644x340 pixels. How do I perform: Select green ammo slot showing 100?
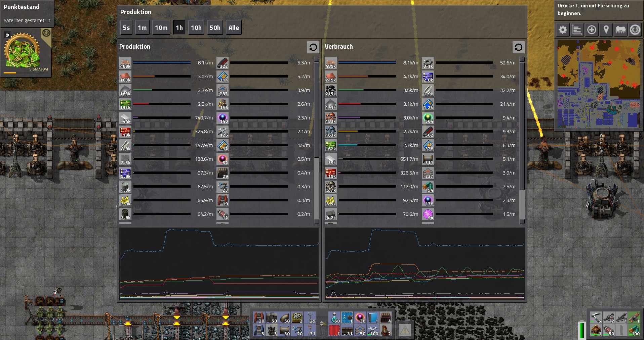coord(634,330)
